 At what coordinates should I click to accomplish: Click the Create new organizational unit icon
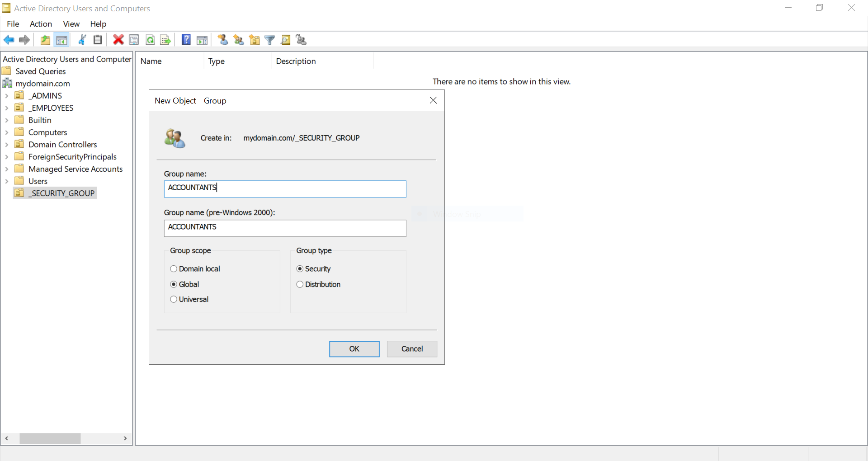tap(255, 40)
